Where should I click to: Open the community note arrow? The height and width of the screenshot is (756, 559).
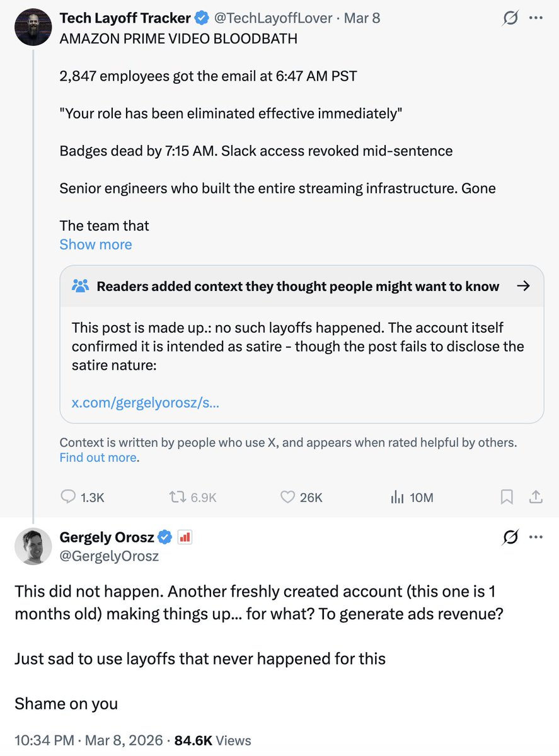pos(522,286)
